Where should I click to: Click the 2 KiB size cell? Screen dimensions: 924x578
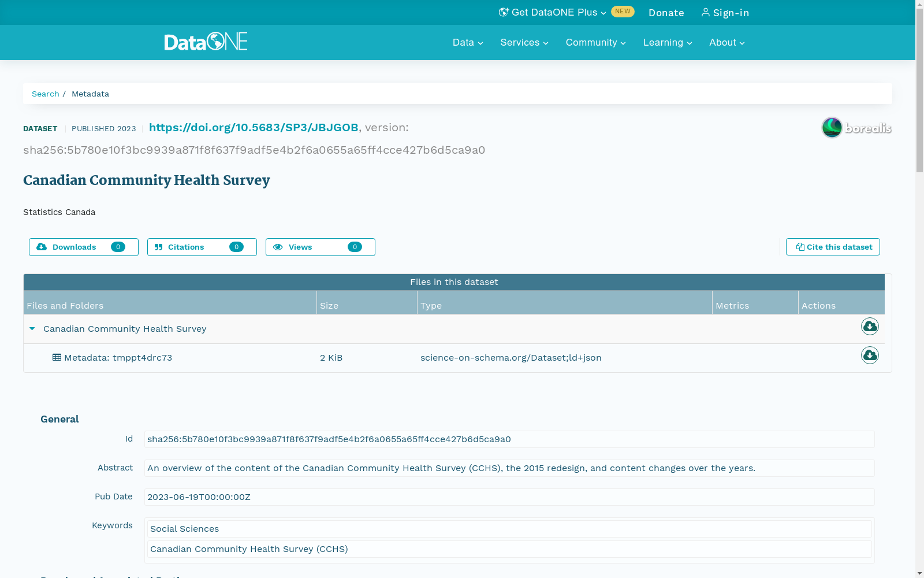[331, 358]
